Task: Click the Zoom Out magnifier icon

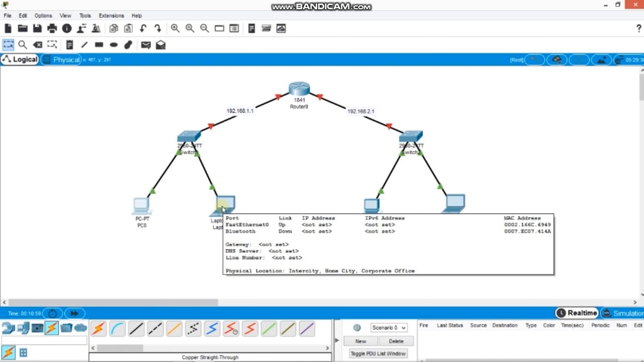Action: click(x=204, y=29)
